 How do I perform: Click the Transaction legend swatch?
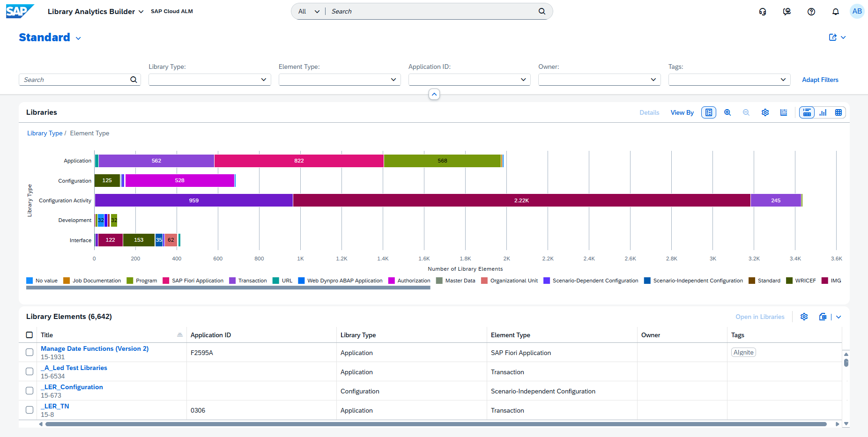[232, 281]
